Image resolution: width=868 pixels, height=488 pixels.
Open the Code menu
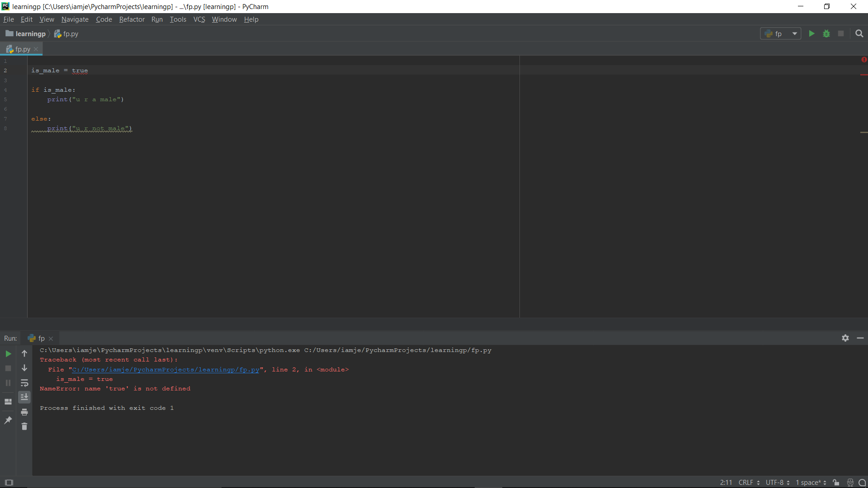[104, 19]
